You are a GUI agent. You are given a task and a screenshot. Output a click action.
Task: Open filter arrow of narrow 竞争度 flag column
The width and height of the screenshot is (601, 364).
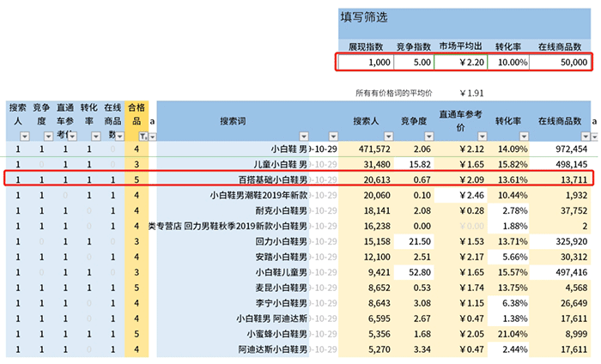(49, 136)
